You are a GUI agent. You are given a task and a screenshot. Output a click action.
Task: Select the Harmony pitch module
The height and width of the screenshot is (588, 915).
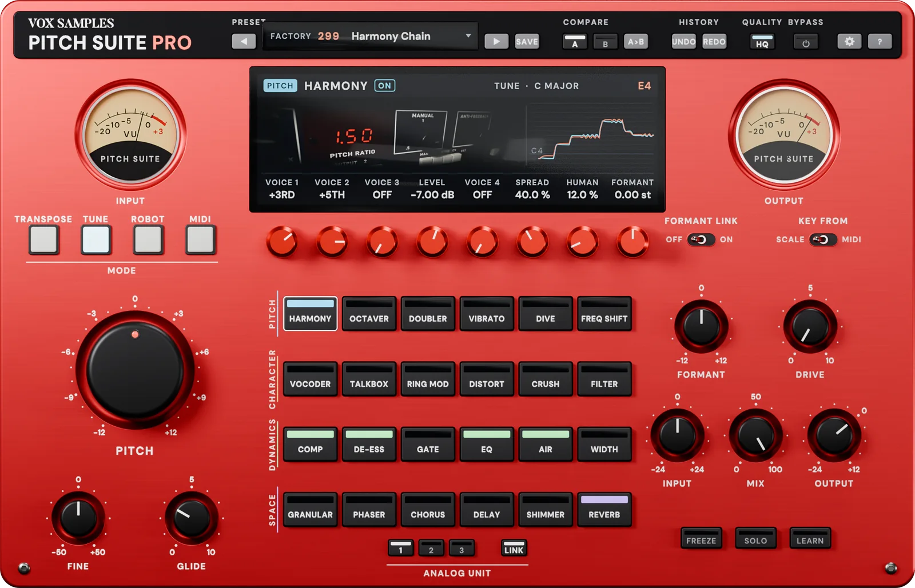click(310, 313)
